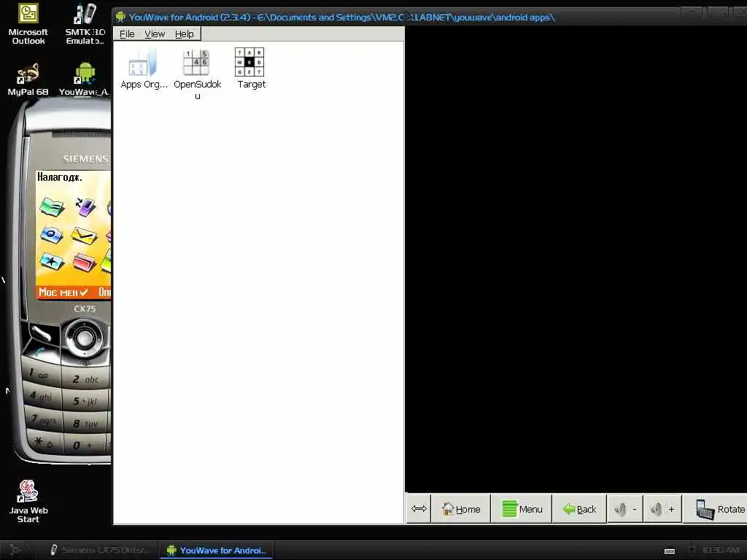Tap the star key on Siemens keypad
Screen dimensions: 747x560
pyautogui.click(x=44, y=442)
